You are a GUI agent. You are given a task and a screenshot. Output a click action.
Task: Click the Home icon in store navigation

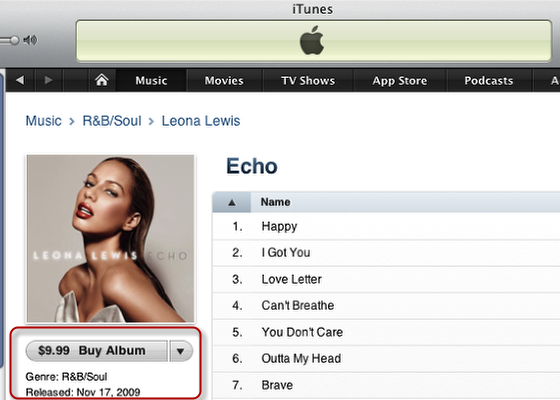(102, 80)
